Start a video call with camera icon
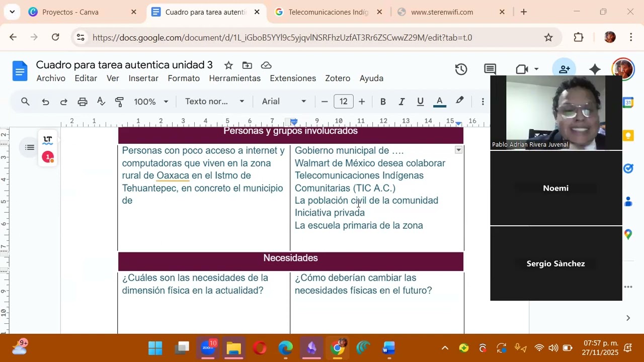This screenshot has width=644, height=362. click(x=522, y=69)
